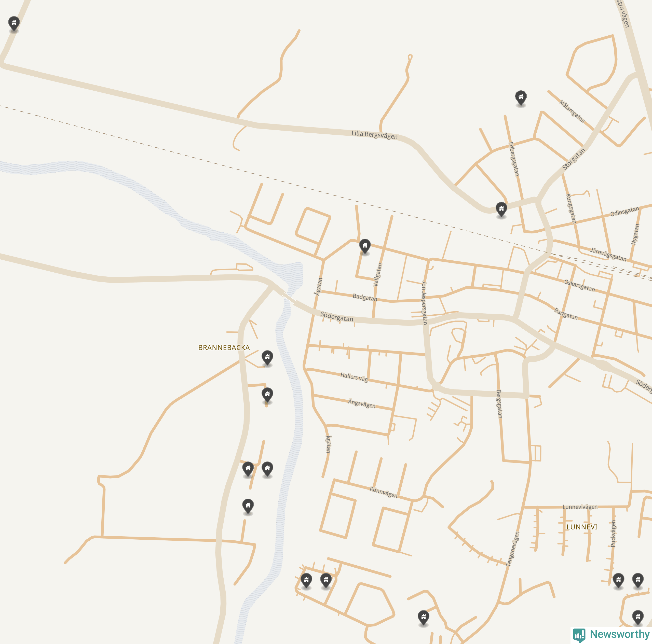Click the Lunnevivägen street label

[580, 507]
